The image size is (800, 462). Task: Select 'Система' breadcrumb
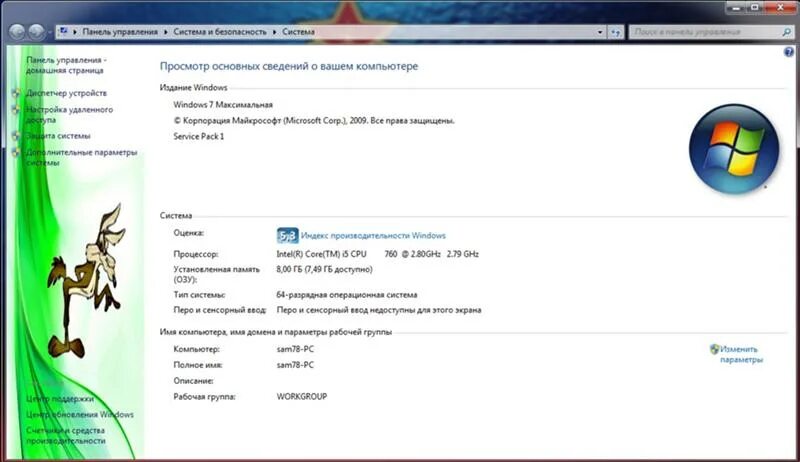point(298,32)
